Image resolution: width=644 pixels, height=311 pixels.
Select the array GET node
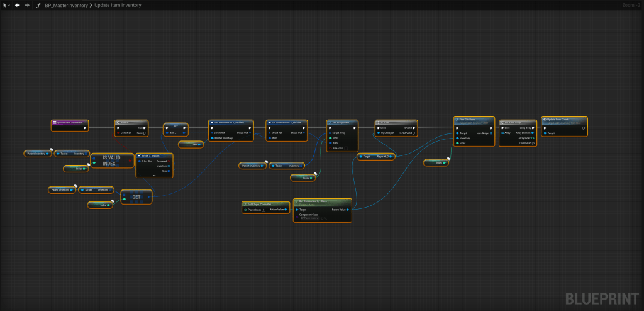135,196
